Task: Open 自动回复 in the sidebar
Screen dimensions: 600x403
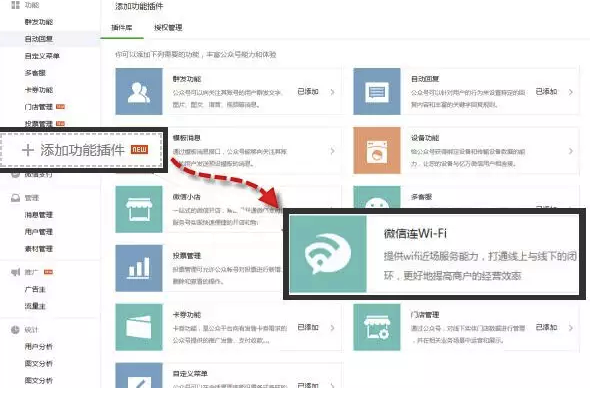Action: point(39,39)
